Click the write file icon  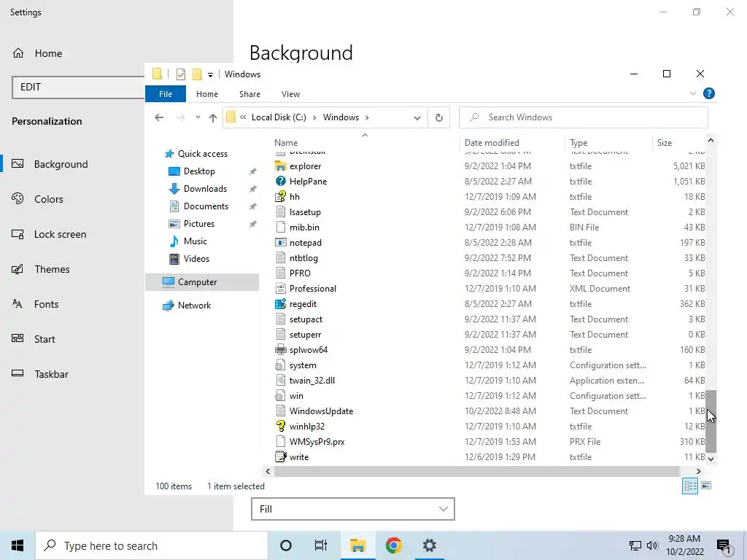[281, 457]
